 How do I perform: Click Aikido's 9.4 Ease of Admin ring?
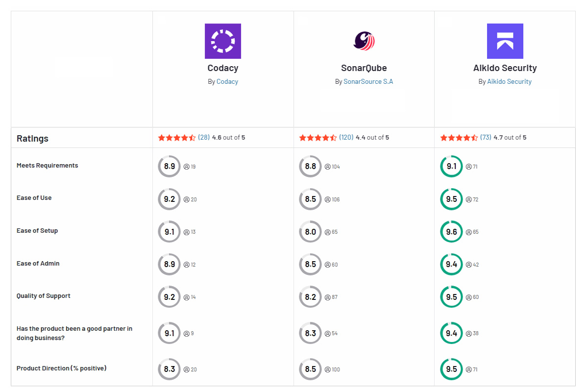coord(452,265)
